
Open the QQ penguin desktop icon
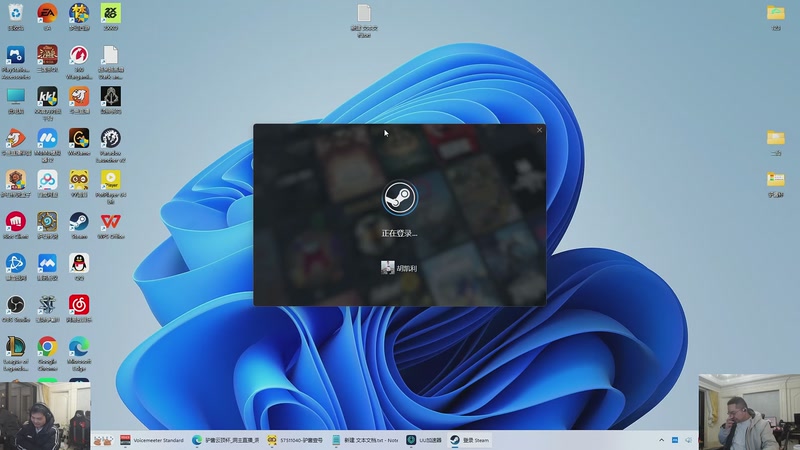pos(79,263)
